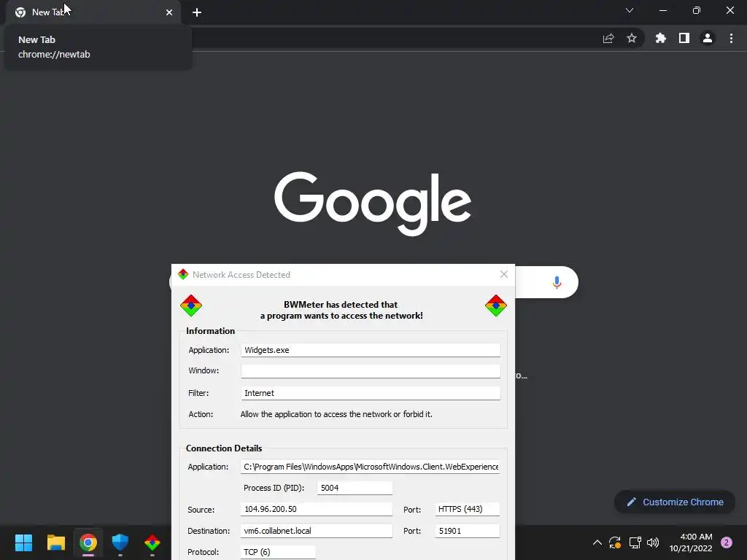747x560 pixels.
Task: Open the tab search chevron
Action: pyautogui.click(x=630, y=10)
